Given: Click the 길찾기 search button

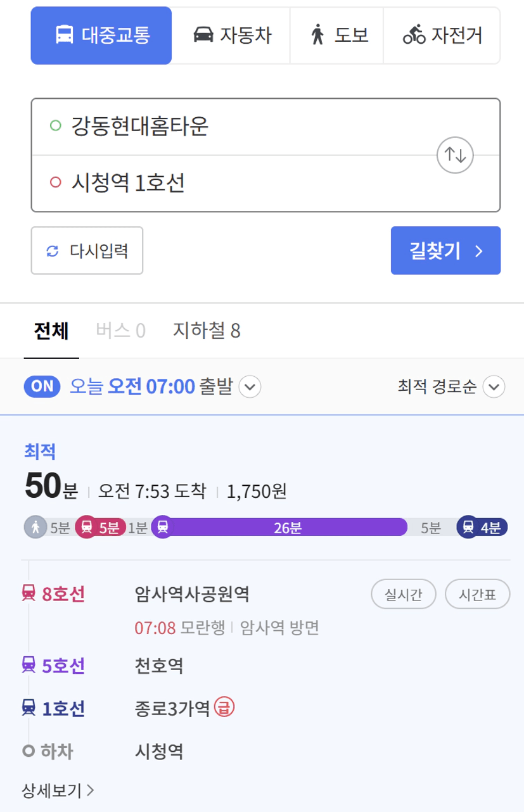Looking at the screenshot, I should pos(445,251).
